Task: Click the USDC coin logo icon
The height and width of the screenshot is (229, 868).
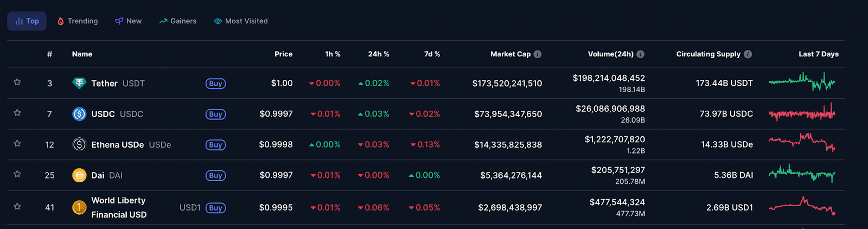Action: point(79,114)
